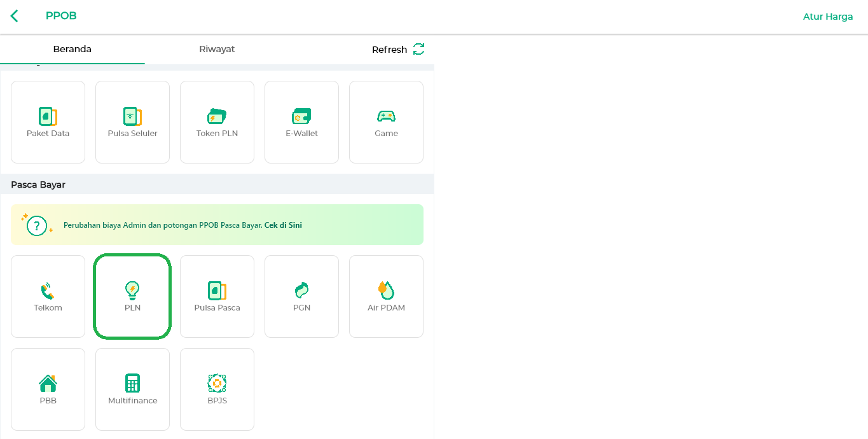Choose the Pulsa Pasca card

[x=217, y=296]
